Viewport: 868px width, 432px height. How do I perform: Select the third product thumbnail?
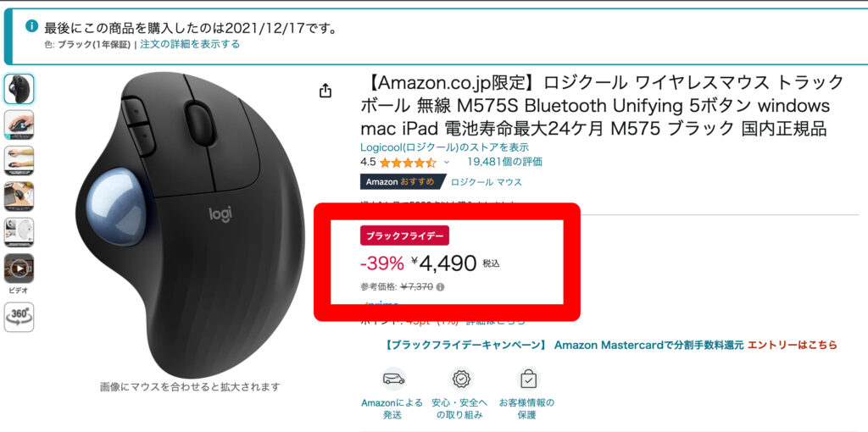(19, 161)
